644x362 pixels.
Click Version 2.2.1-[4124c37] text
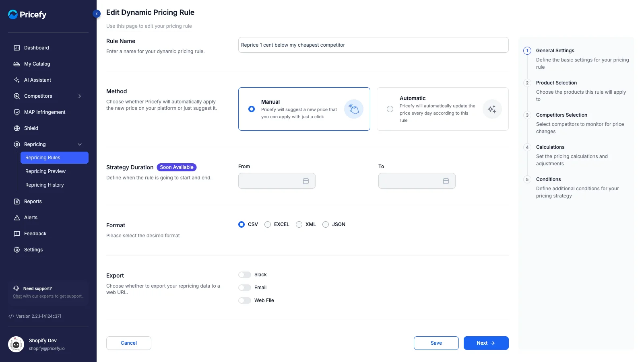[39, 316]
